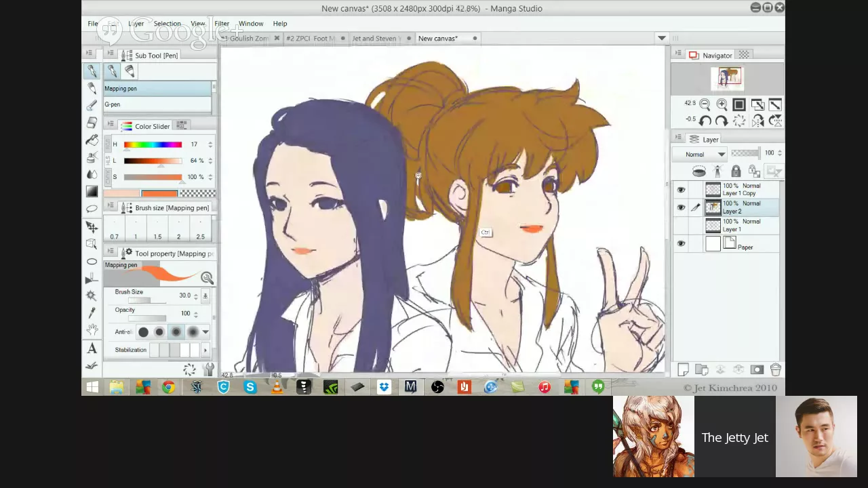The height and width of the screenshot is (488, 868).
Task: Select the Text tool
Action: coord(92,348)
